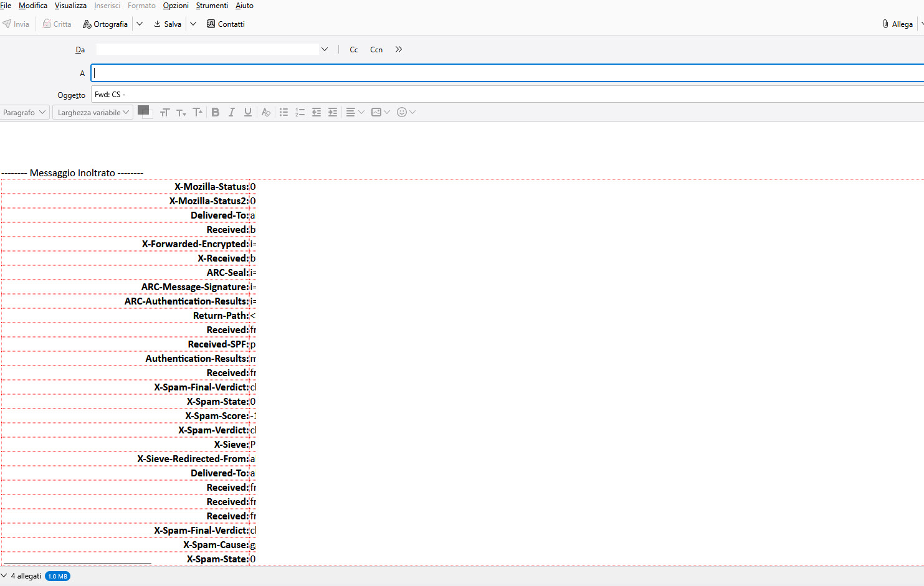Insert a numbered list
This screenshot has height=586, width=924.
click(x=300, y=112)
